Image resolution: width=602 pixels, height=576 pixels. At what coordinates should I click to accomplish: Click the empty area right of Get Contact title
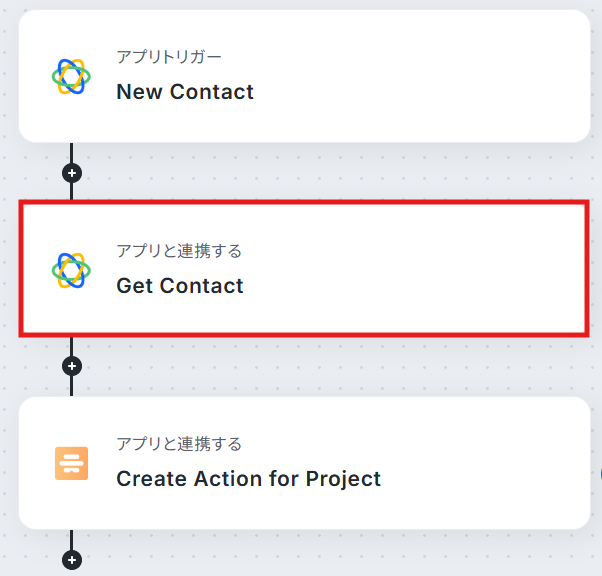(x=420, y=286)
